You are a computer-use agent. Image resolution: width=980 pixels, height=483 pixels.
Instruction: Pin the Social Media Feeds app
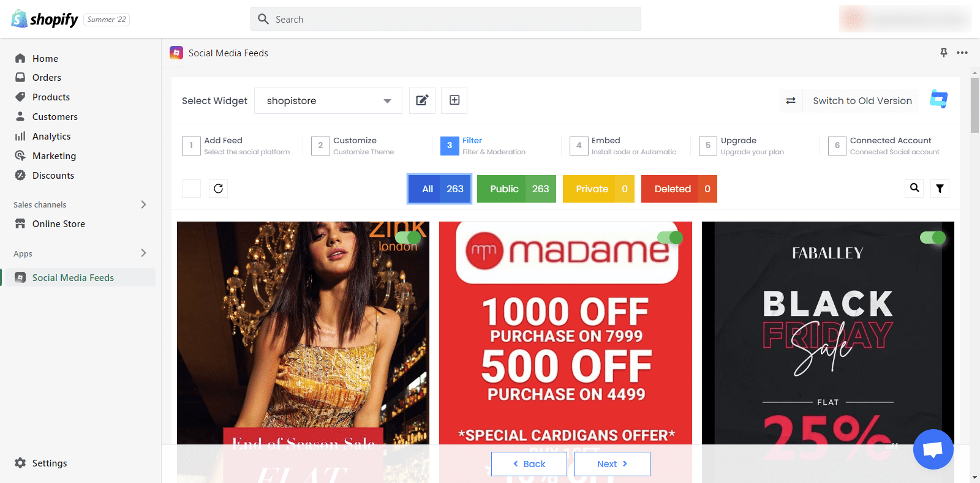(x=944, y=53)
